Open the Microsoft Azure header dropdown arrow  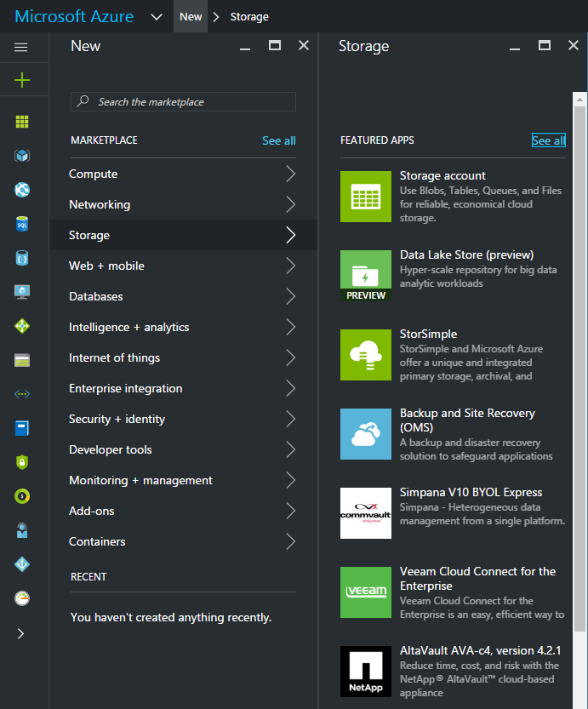[x=156, y=16]
